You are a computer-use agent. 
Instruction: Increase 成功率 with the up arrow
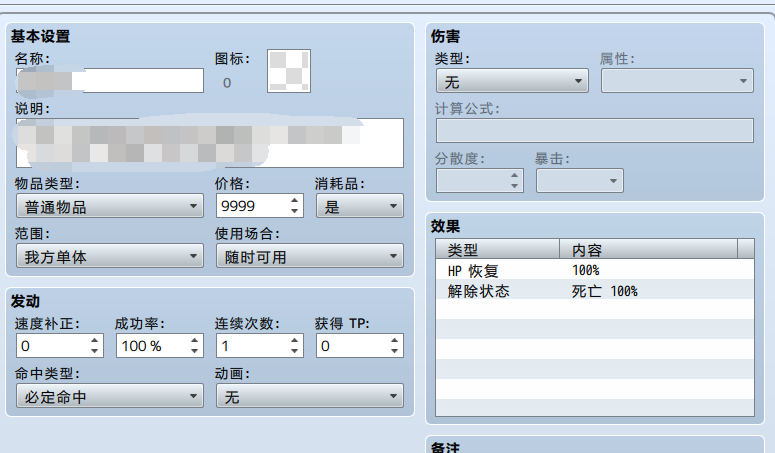pyautogui.click(x=195, y=340)
